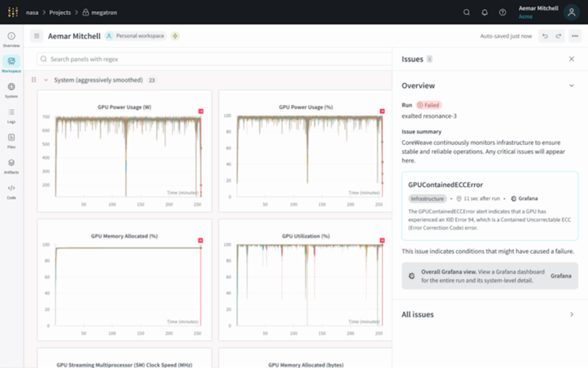Click the redo arrow button
Screen dimensions: 588x368
559,36
